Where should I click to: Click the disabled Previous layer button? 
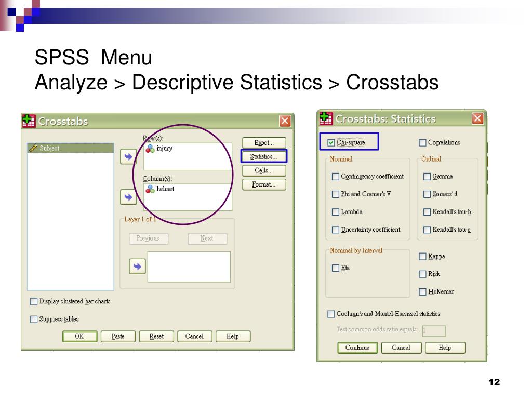pyautogui.click(x=148, y=238)
